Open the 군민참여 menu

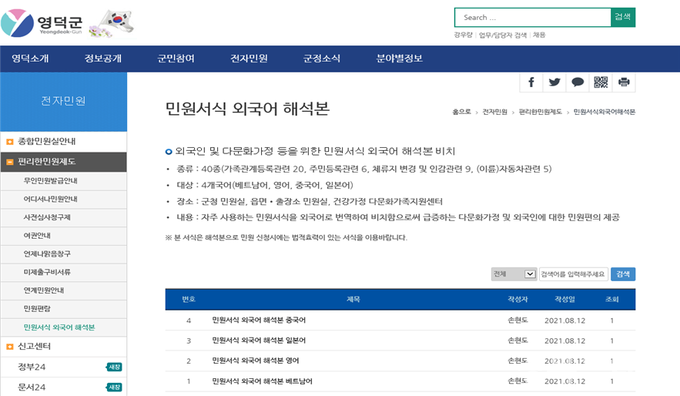[176, 59]
